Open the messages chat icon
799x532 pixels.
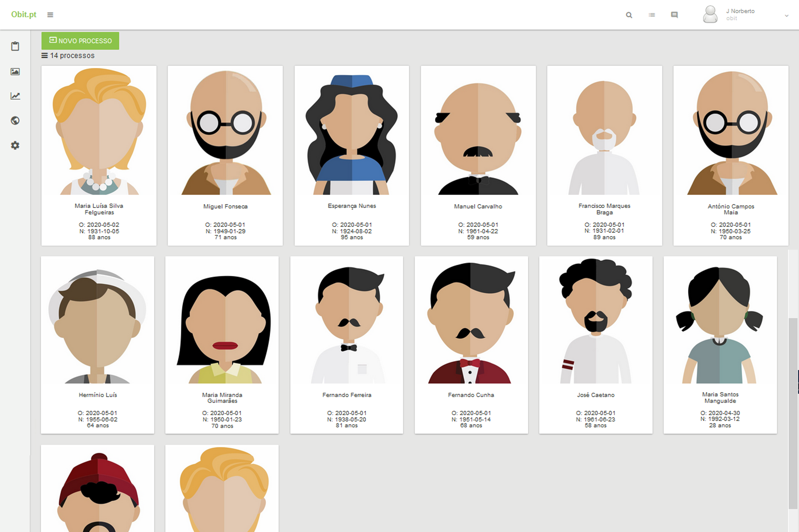(674, 15)
